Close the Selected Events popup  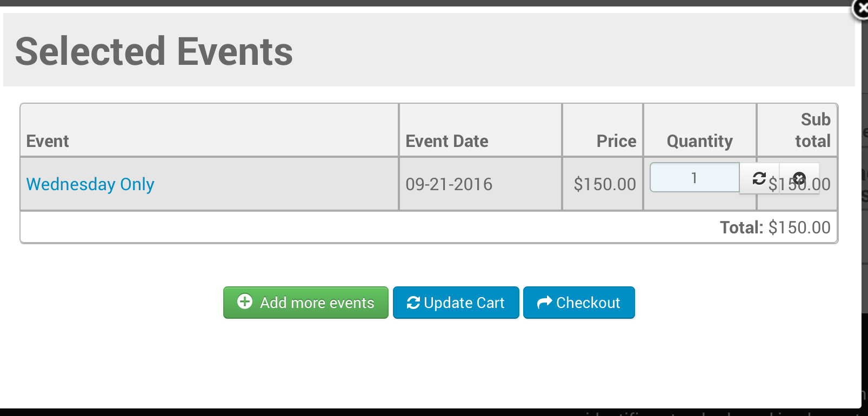point(860,9)
